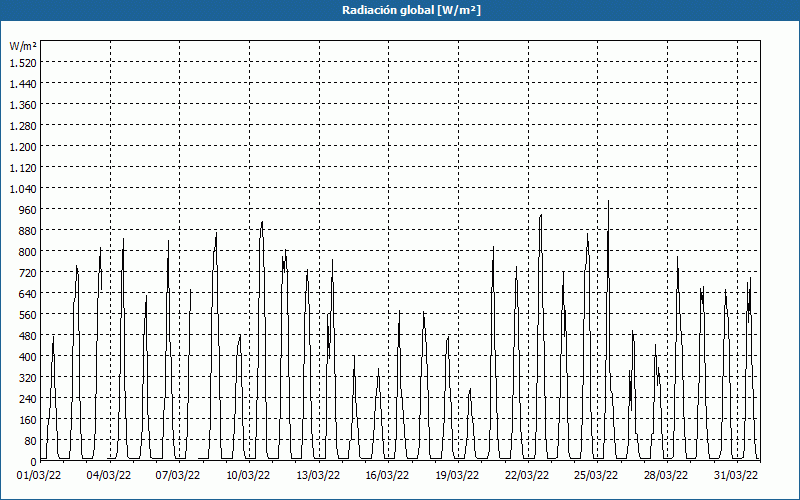Click the 480 y-axis label
The height and width of the screenshot is (500, 800).
pyautogui.click(x=28, y=336)
